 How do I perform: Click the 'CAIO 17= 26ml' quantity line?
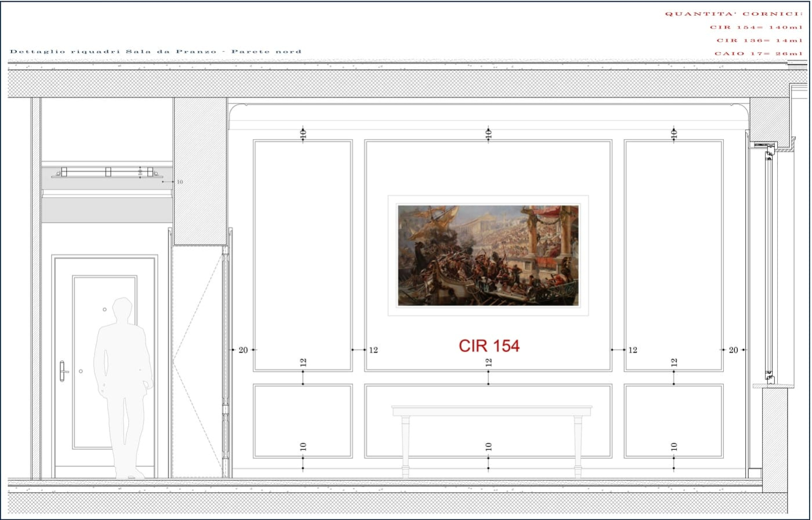click(x=759, y=53)
